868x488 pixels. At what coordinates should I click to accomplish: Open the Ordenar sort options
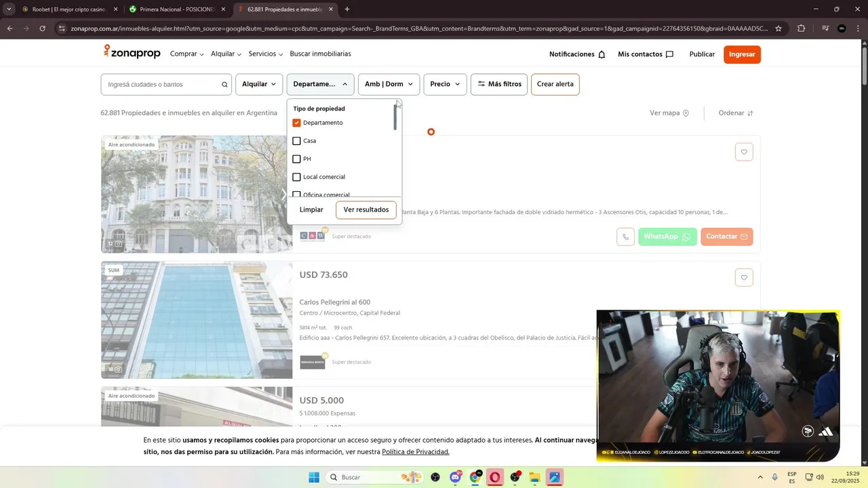pos(736,113)
